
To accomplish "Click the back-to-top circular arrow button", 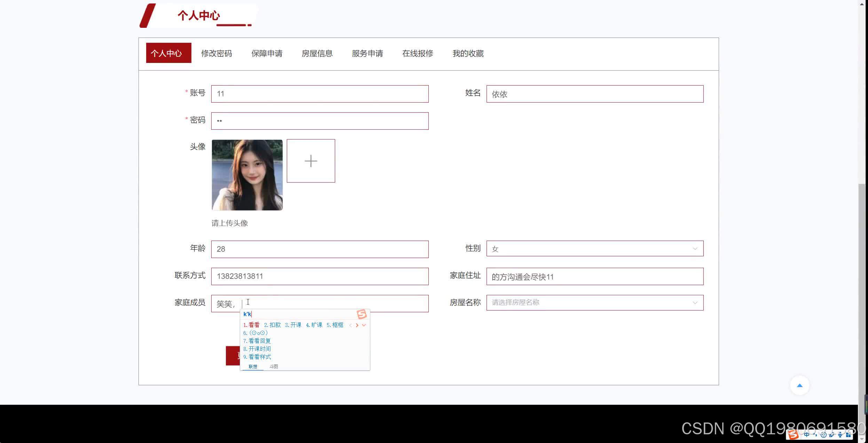I will (799, 385).
